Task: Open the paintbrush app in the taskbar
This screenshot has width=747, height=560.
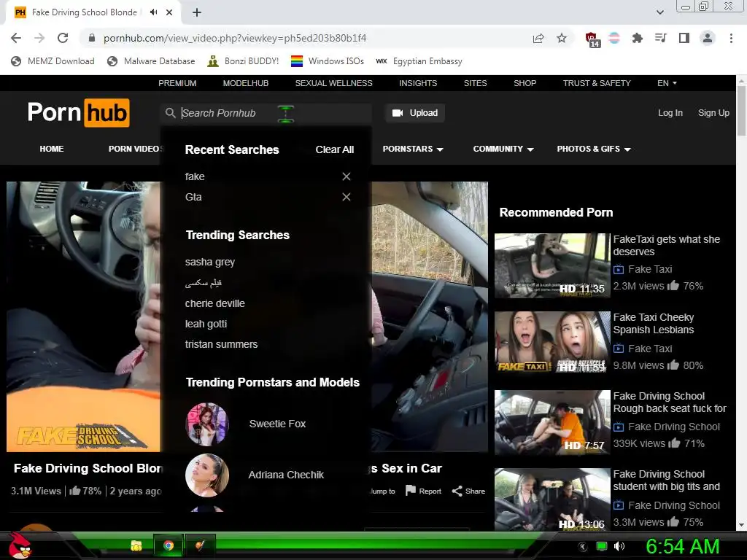Action: click(200, 545)
